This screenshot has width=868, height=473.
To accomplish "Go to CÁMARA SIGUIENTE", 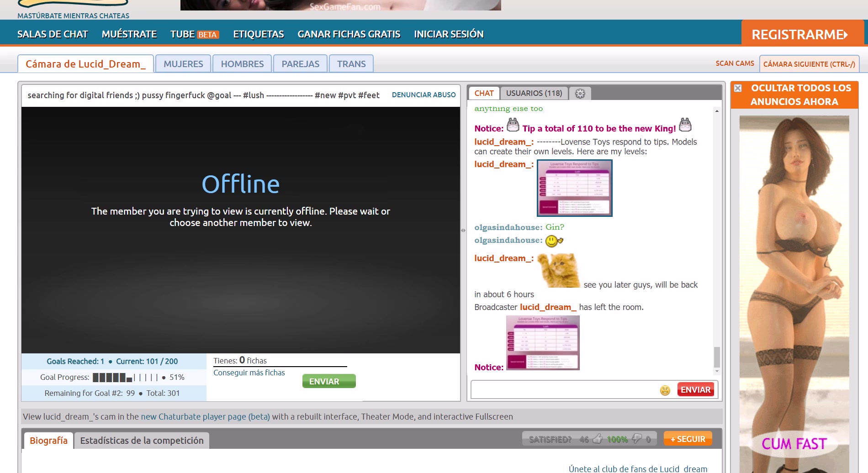I will [x=809, y=64].
